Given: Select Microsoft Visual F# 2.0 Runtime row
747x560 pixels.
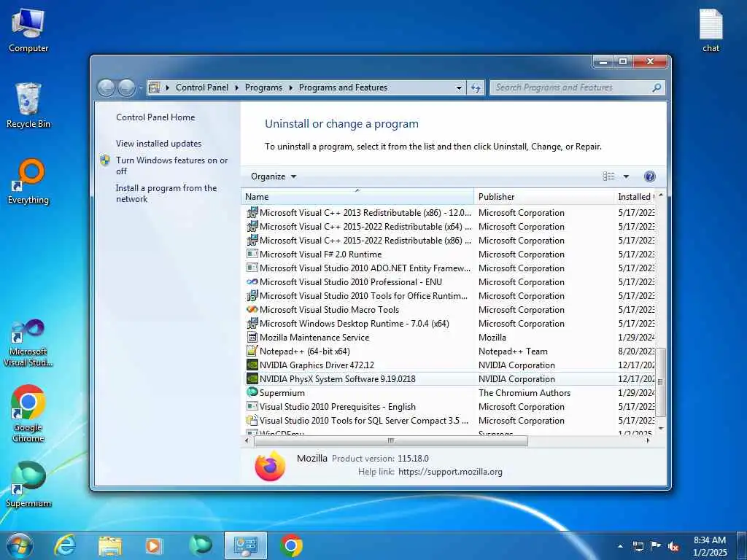Looking at the screenshot, I should [x=449, y=254].
